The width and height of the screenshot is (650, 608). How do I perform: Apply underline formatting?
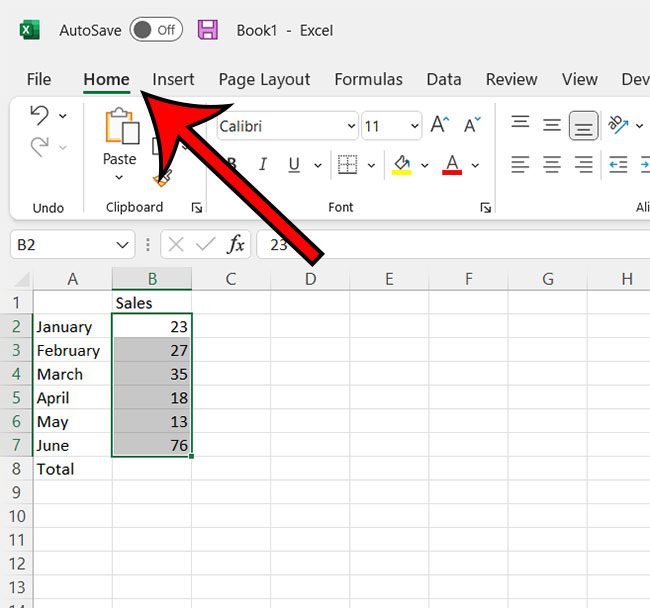point(294,165)
